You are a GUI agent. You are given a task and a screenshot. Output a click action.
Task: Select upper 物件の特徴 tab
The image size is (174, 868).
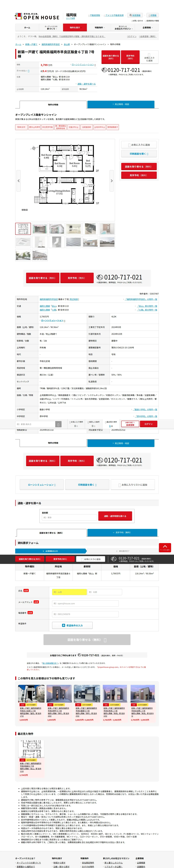pos(53,105)
